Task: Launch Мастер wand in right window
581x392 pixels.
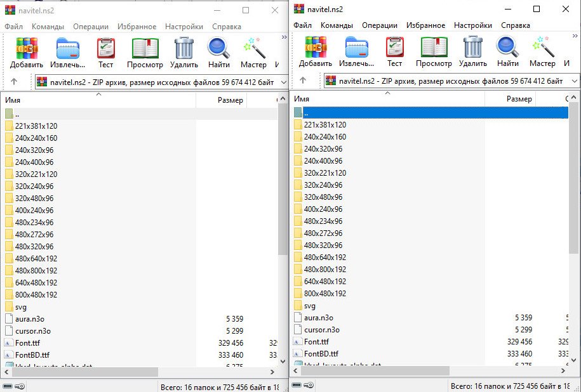Action: [543, 47]
